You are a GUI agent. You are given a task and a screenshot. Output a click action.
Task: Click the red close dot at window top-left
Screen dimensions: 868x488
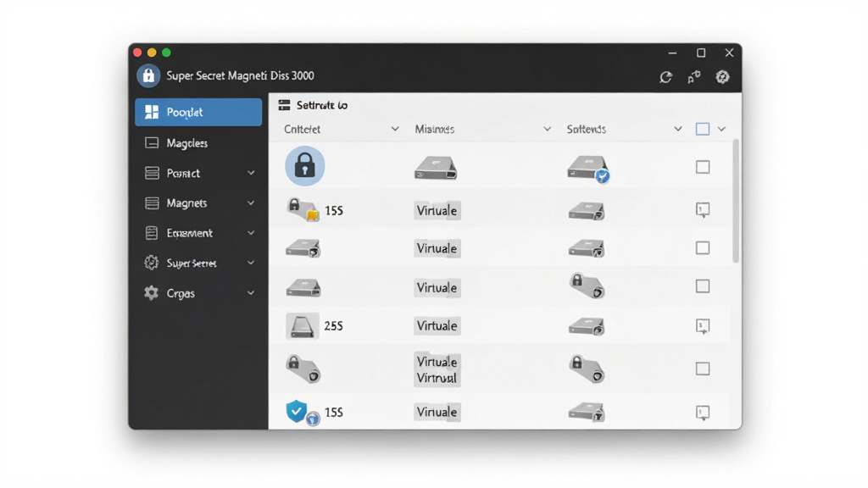(137, 53)
